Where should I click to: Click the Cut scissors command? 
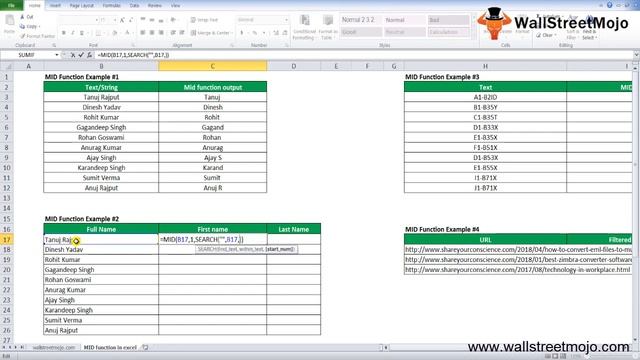27,17
